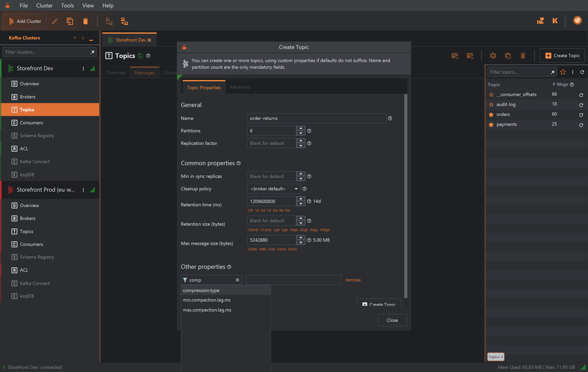Click the help icon next to Common properties

(x=239, y=163)
